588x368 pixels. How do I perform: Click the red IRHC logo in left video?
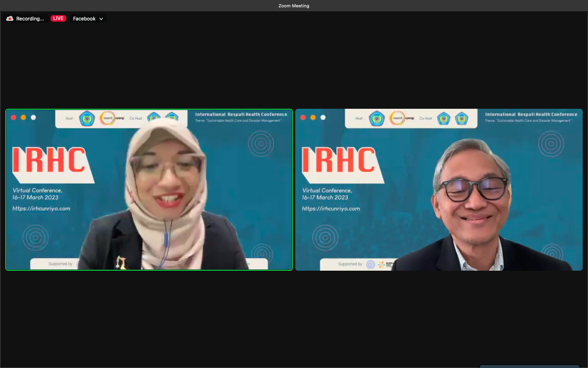click(x=49, y=160)
